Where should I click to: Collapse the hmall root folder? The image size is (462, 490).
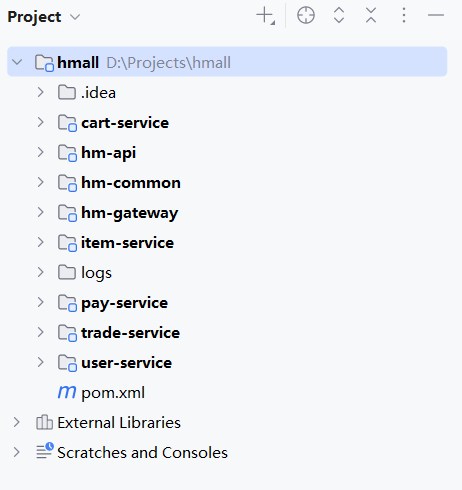(x=17, y=62)
